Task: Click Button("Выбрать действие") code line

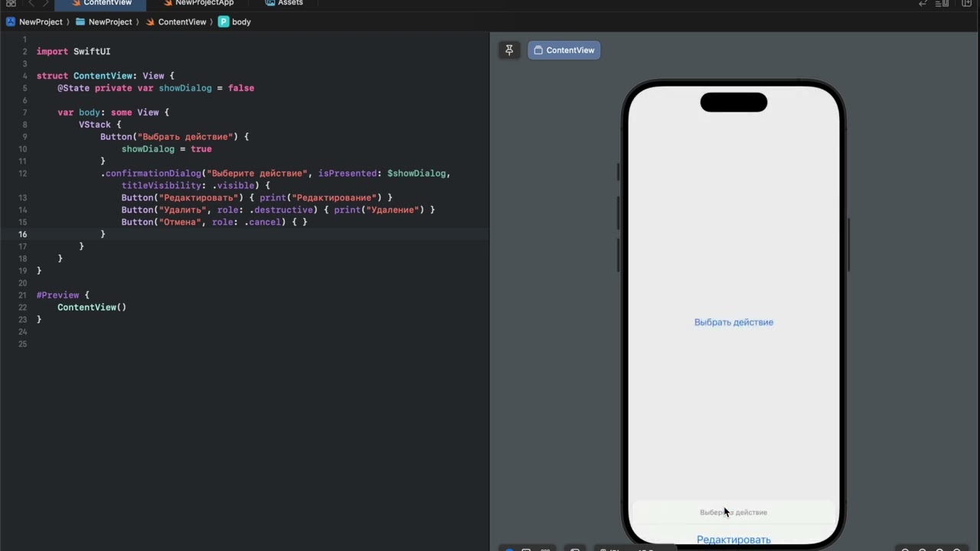Action: coord(175,137)
